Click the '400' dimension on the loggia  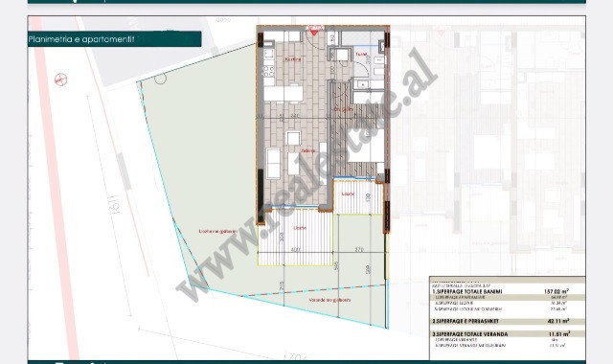296,249
